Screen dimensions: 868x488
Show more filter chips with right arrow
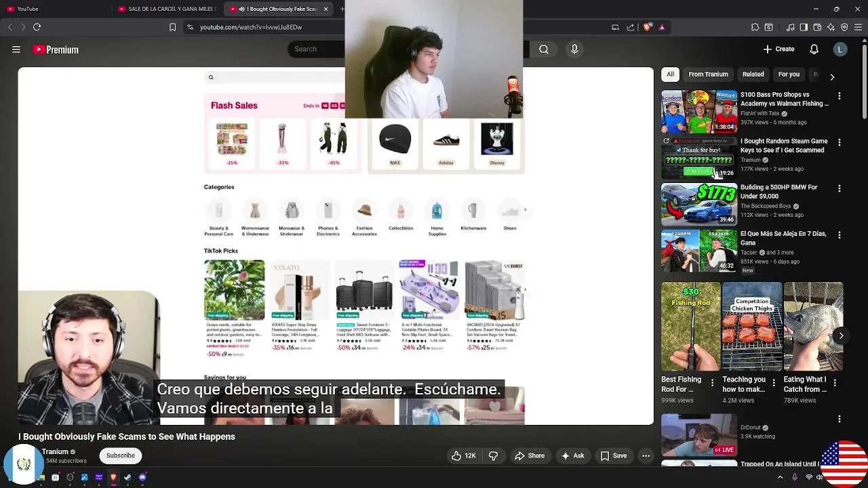click(x=832, y=77)
